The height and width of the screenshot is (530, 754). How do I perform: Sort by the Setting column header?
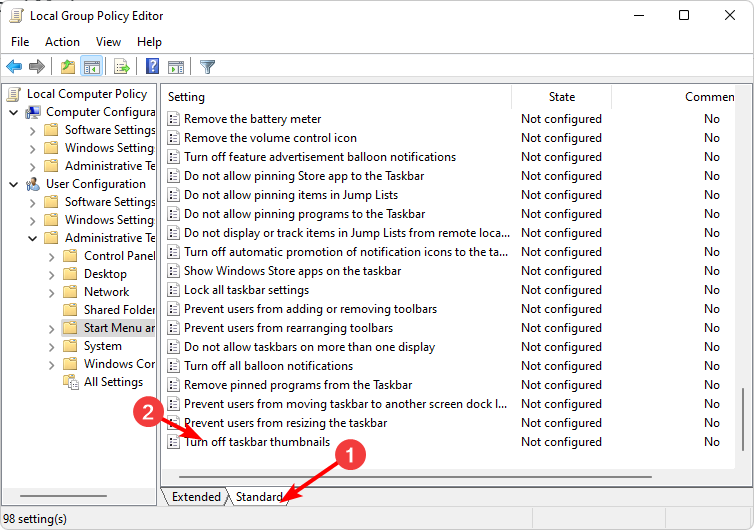[337, 97]
